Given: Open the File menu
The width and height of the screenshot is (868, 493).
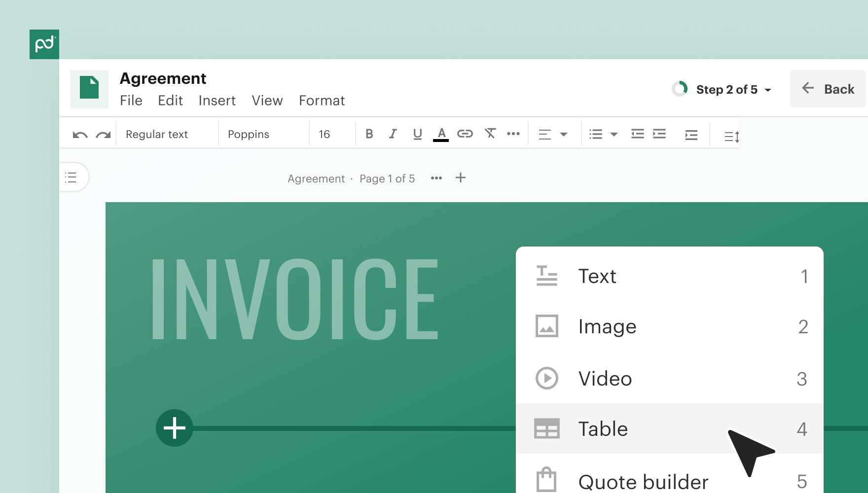Looking at the screenshot, I should (x=131, y=101).
